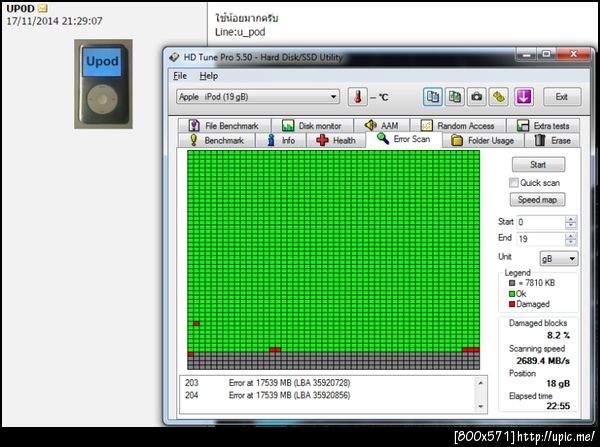Click the Damaged blocks 8.2 % value

pos(558,336)
